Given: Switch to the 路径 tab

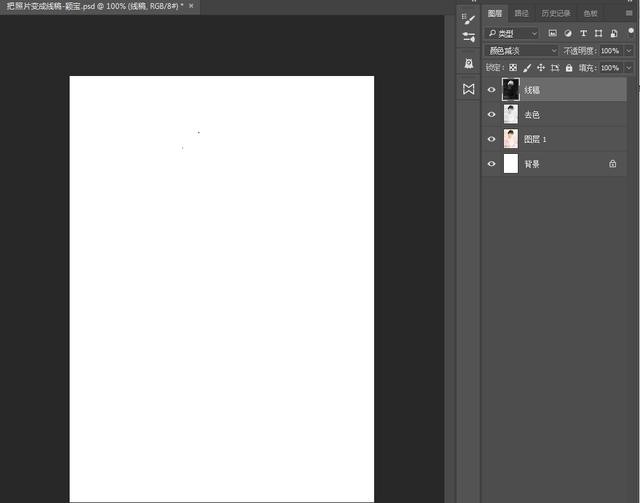Looking at the screenshot, I should (x=522, y=14).
